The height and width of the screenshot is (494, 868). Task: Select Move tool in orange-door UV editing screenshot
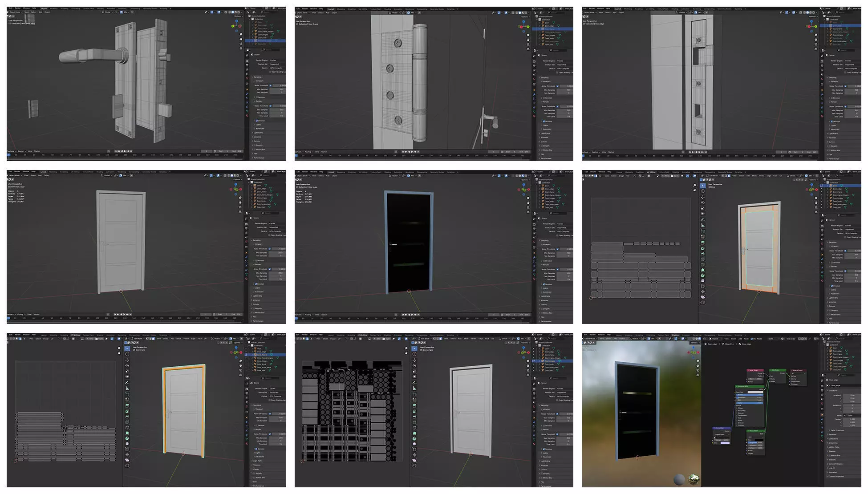pyautogui.click(x=703, y=197)
